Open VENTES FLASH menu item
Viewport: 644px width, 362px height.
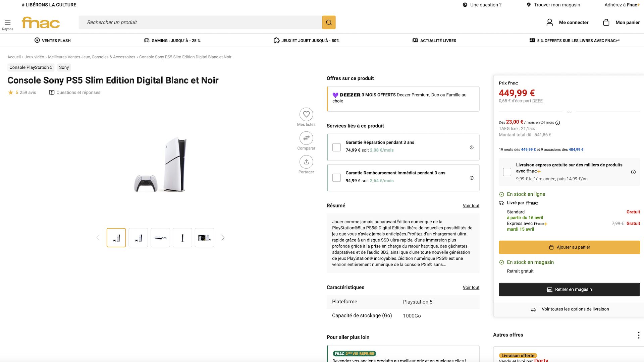click(x=53, y=41)
